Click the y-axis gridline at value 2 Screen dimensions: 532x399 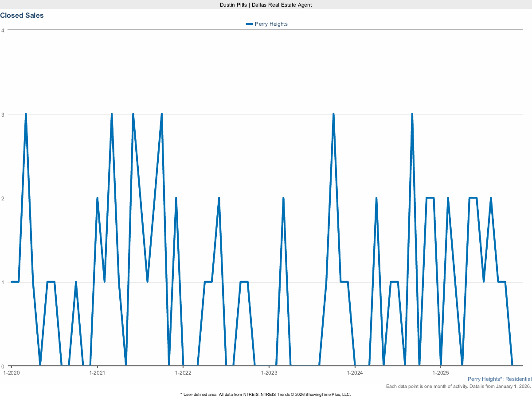click(266, 197)
